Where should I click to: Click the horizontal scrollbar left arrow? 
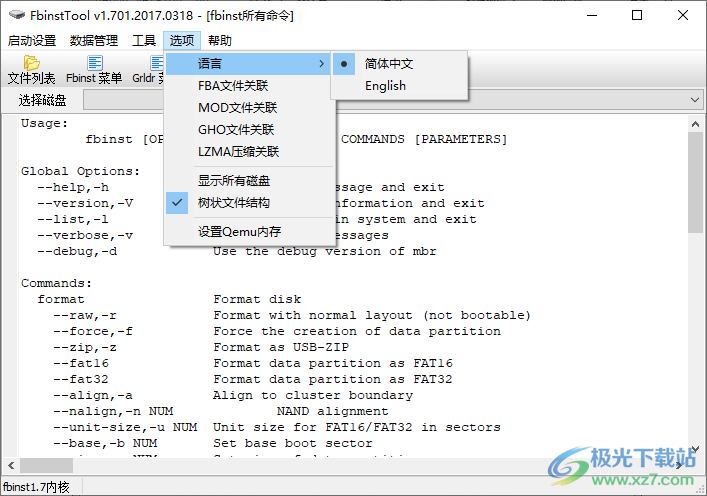click(11, 465)
